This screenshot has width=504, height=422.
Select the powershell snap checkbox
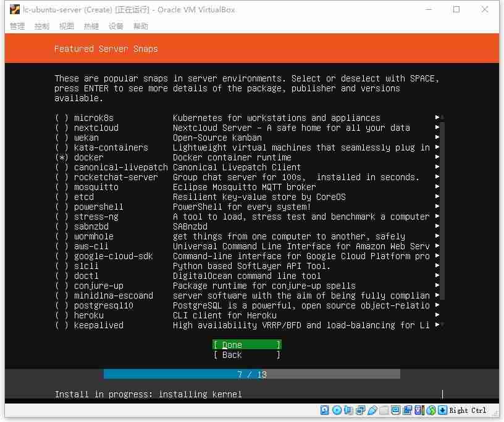[62, 207]
